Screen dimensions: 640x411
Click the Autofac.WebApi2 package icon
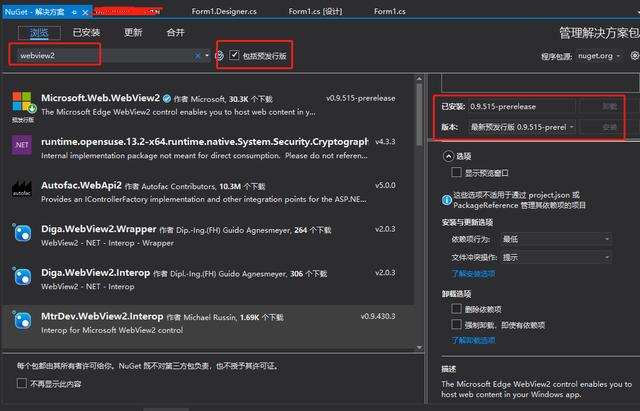[22, 189]
